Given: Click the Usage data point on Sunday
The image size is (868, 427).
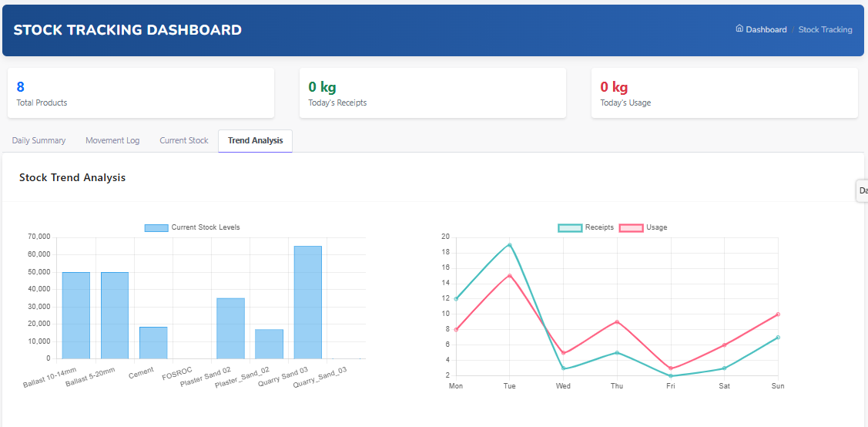Looking at the screenshot, I should (x=778, y=314).
